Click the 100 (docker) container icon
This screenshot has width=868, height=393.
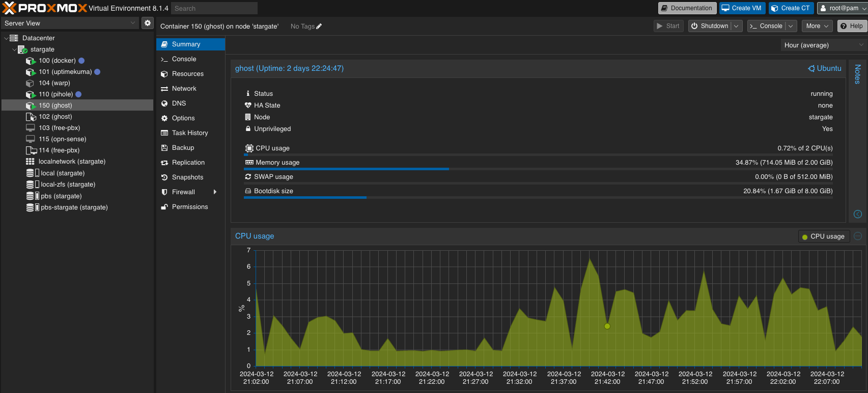click(x=31, y=61)
